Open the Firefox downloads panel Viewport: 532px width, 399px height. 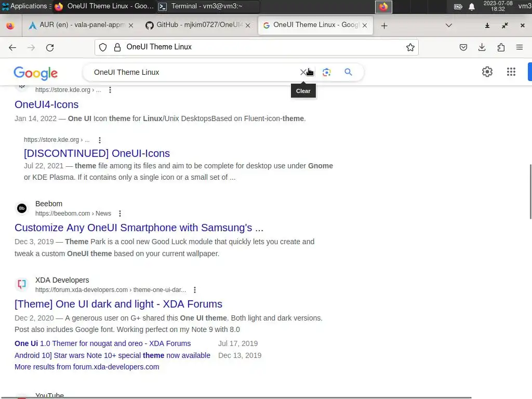point(482,47)
